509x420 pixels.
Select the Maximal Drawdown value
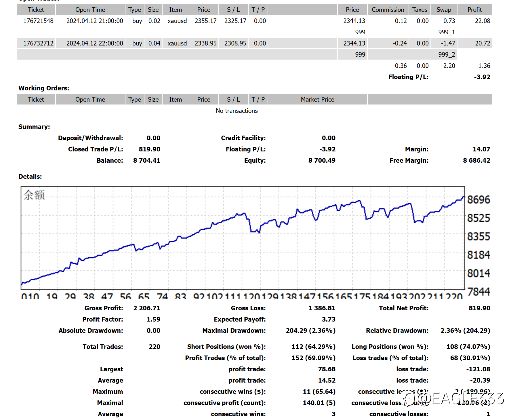311,330
